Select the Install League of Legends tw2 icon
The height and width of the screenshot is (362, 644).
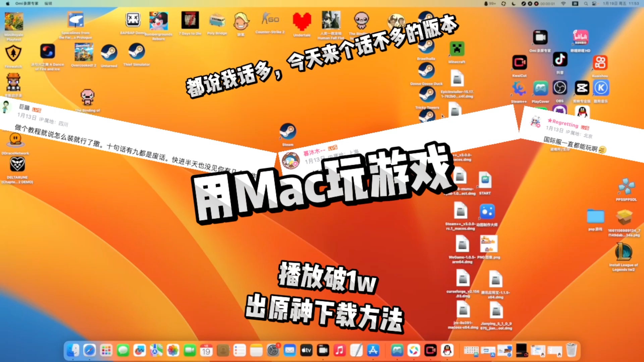(624, 252)
